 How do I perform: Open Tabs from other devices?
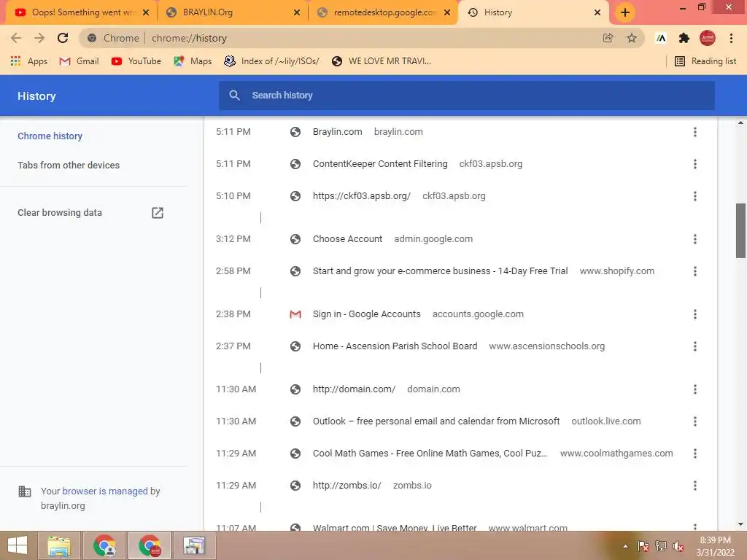click(x=69, y=166)
